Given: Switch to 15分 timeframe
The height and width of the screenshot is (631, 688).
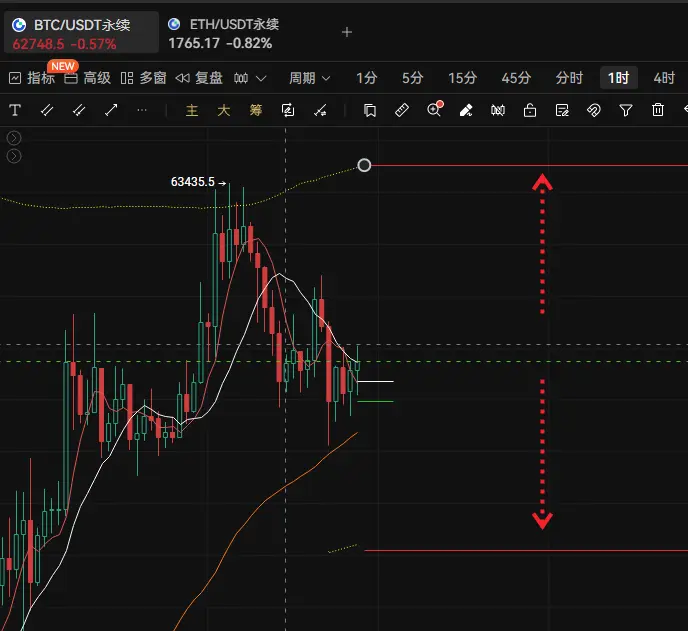Looking at the screenshot, I should tap(462, 78).
